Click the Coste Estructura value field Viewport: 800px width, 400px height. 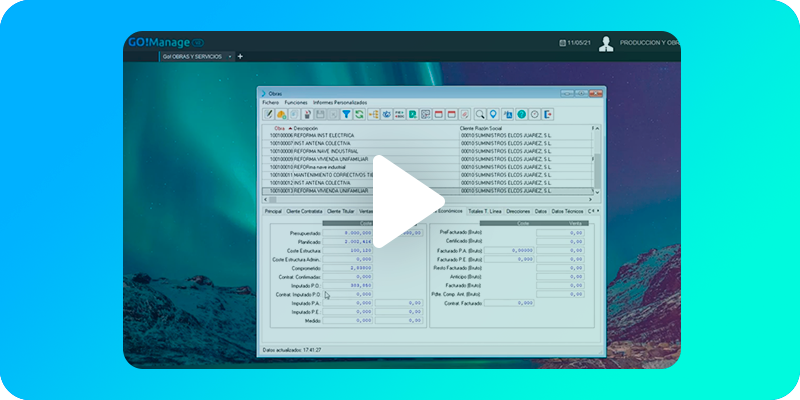[347, 251]
